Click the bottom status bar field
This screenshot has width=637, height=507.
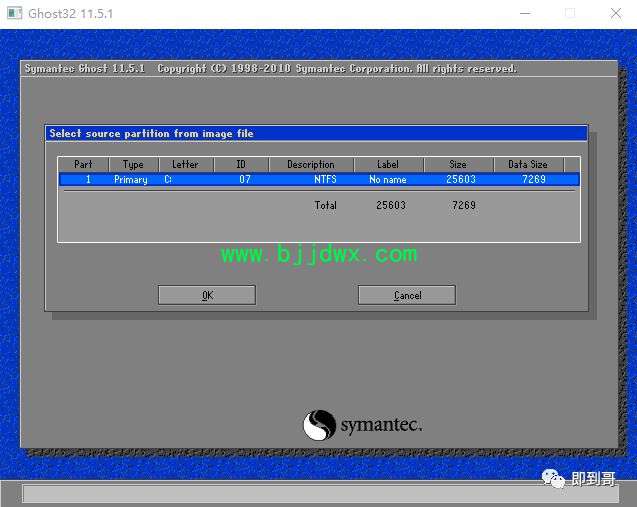click(321, 494)
